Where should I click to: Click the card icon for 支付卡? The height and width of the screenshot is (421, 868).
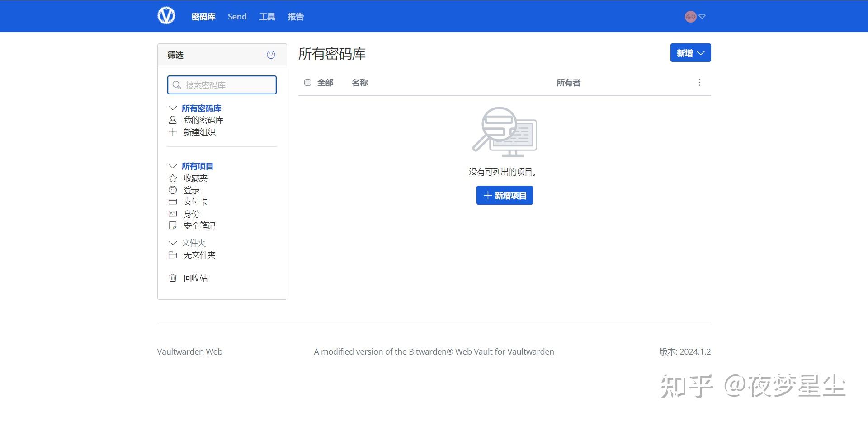(173, 201)
